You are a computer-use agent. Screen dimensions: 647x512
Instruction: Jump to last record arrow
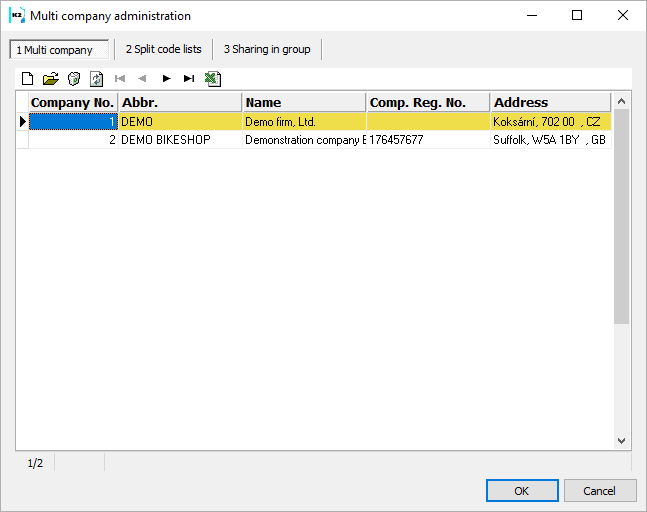point(189,78)
